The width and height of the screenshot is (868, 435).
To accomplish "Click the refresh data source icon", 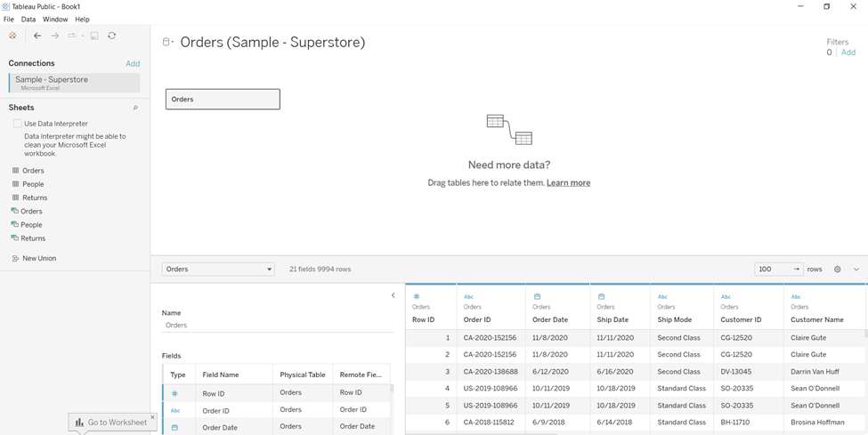I will 112,36.
